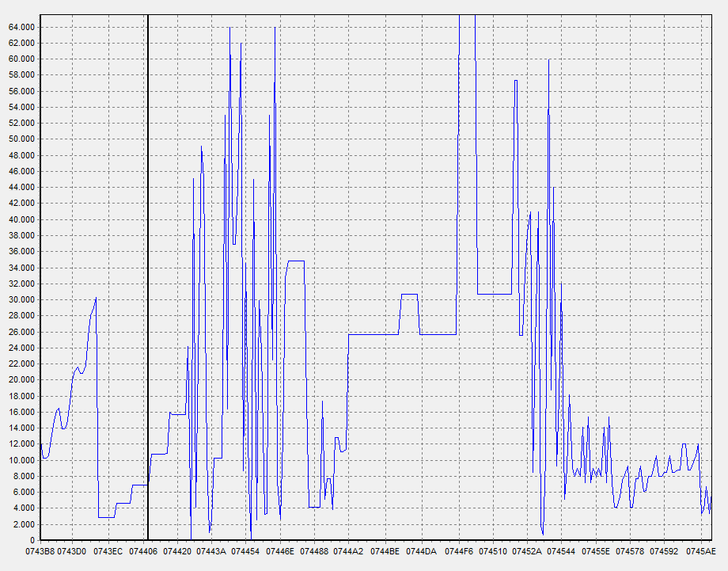728x571 pixels.
Task: Click the flat plateau at value 34.8
Action: point(296,261)
